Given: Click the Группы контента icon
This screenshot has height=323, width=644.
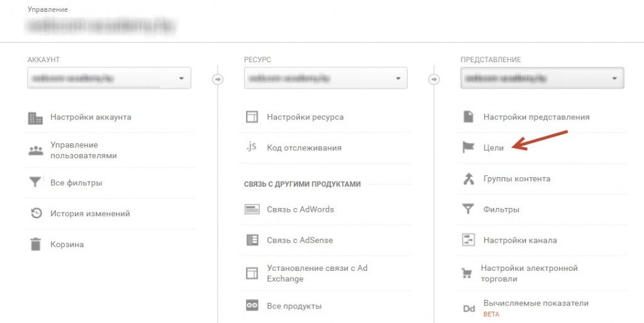Looking at the screenshot, I should coord(468,179).
